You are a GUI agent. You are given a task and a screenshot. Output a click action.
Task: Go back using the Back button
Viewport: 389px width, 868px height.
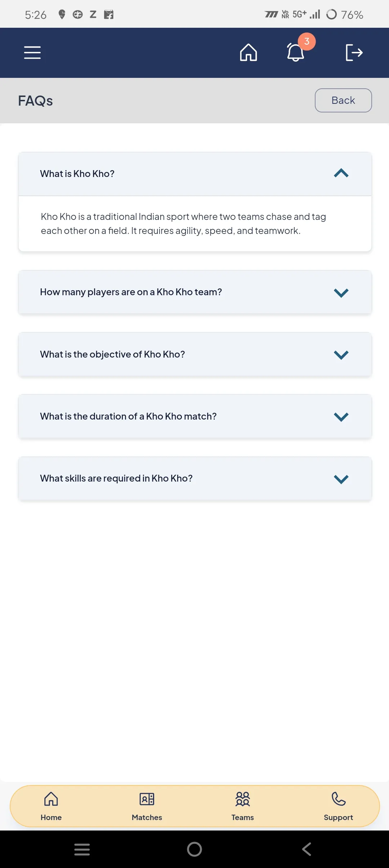pyautogui.click(x=343, y=100)
